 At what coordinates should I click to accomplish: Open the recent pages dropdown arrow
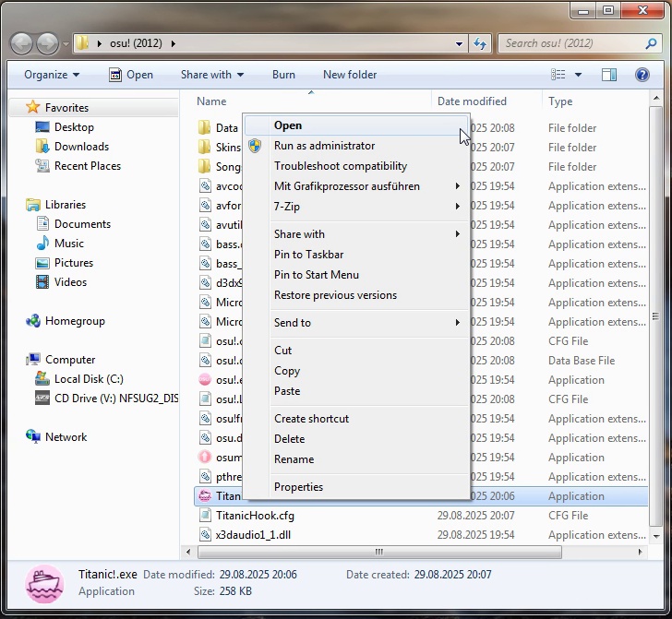(x=66, y=43)
